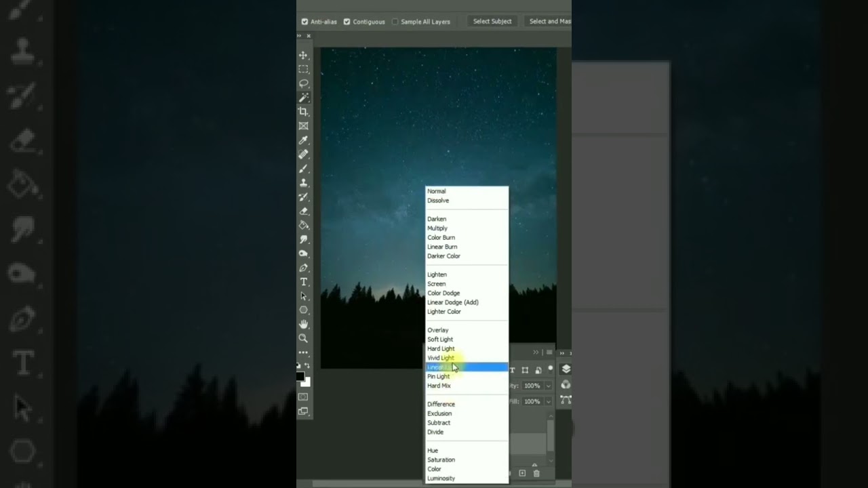Open the Fill 100% dropdown arrow
Viewport: 868px width, 488px height.
(x=549, y=401)
